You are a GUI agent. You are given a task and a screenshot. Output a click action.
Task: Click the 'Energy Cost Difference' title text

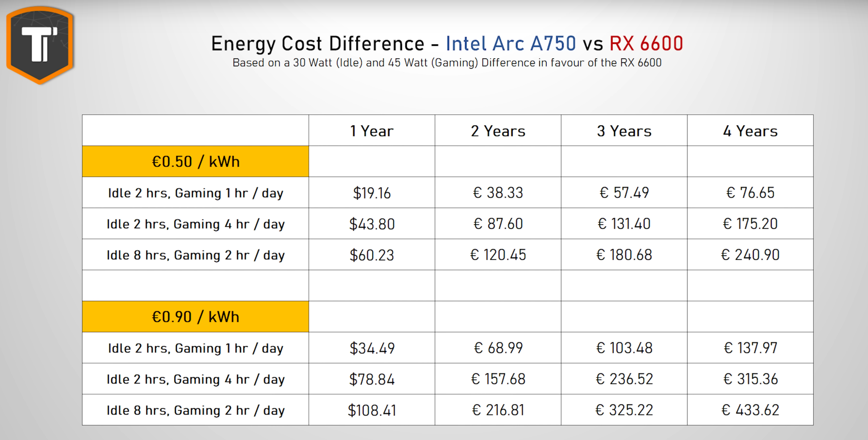(x=318, y=44)
